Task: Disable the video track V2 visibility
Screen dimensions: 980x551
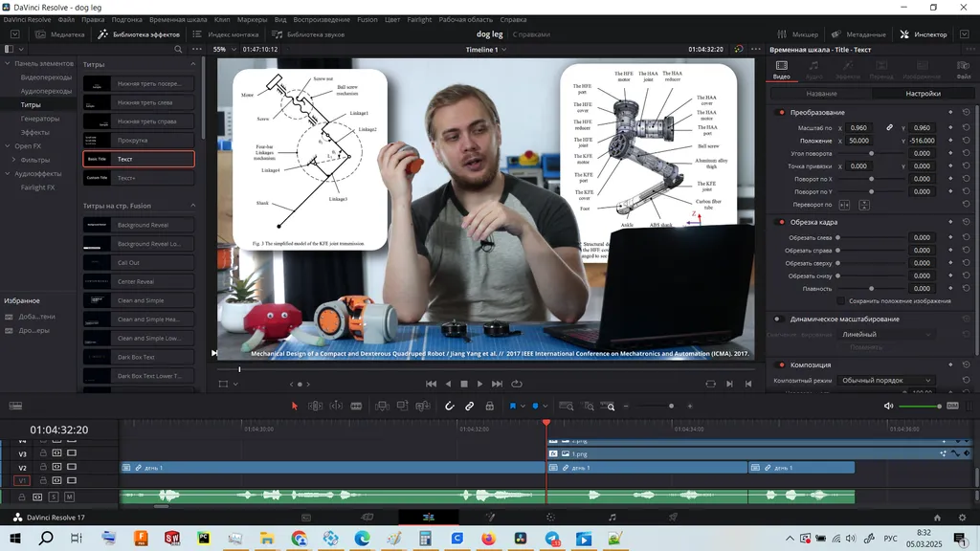Action: click(71, 467)
